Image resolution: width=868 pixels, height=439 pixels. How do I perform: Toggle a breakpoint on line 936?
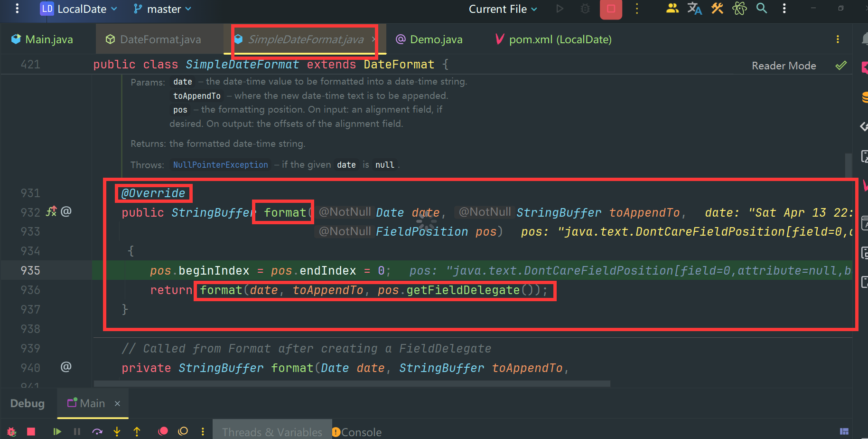30,290
